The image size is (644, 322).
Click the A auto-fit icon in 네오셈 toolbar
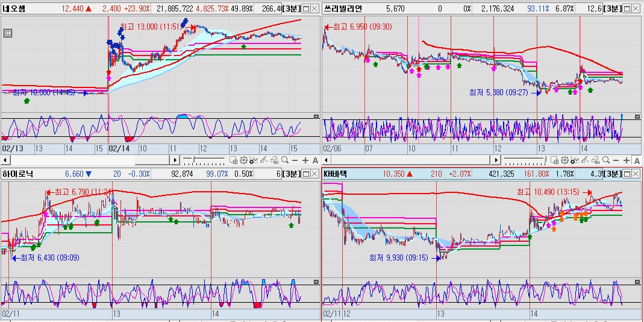[316, 160]
